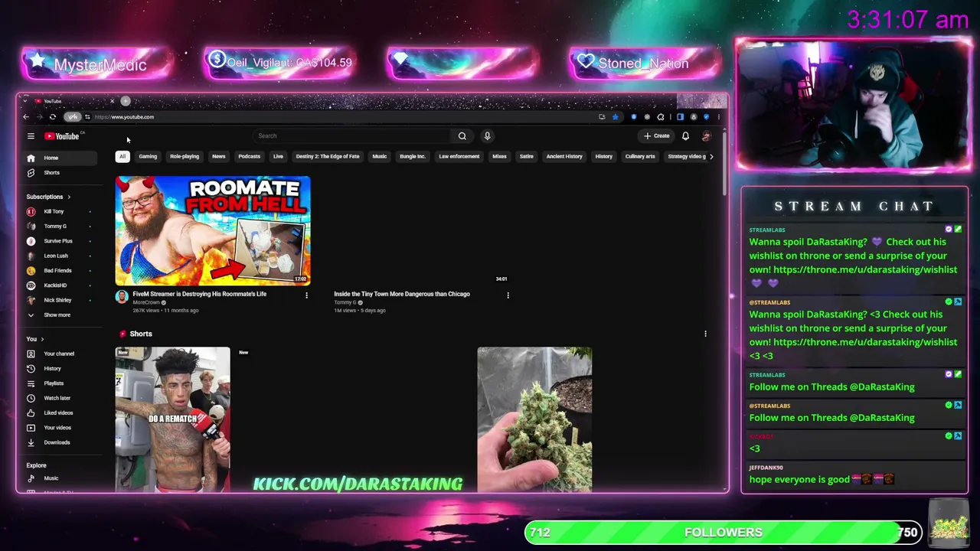Select the Music filter chip

pos(380,157)
